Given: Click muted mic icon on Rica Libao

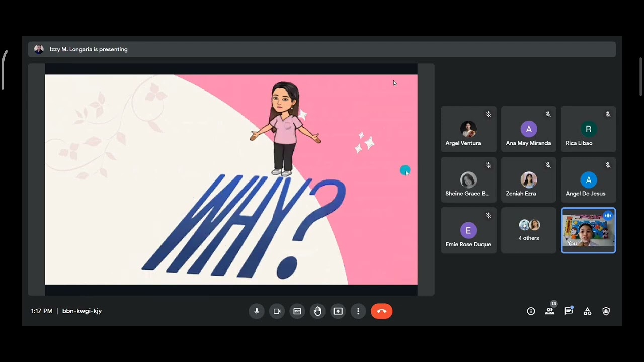Looking at the screenshot, I should [x=608, y=114].
